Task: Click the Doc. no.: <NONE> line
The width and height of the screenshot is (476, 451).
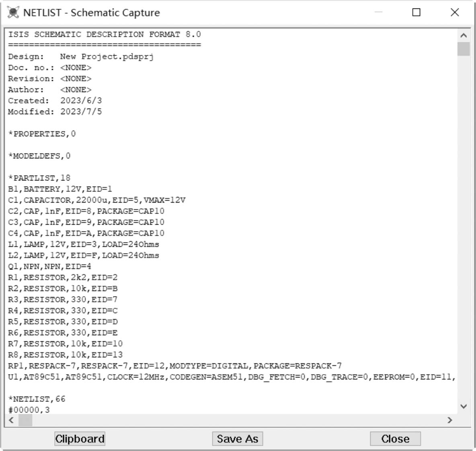Action: tap(49, 68)
